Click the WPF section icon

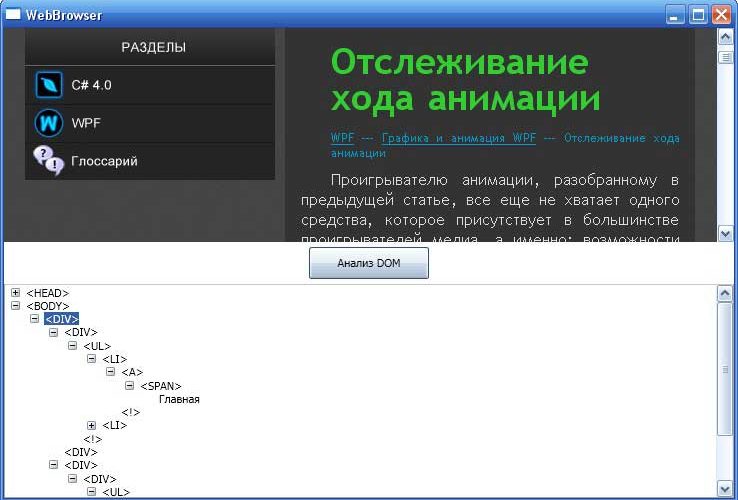(48, 123)
